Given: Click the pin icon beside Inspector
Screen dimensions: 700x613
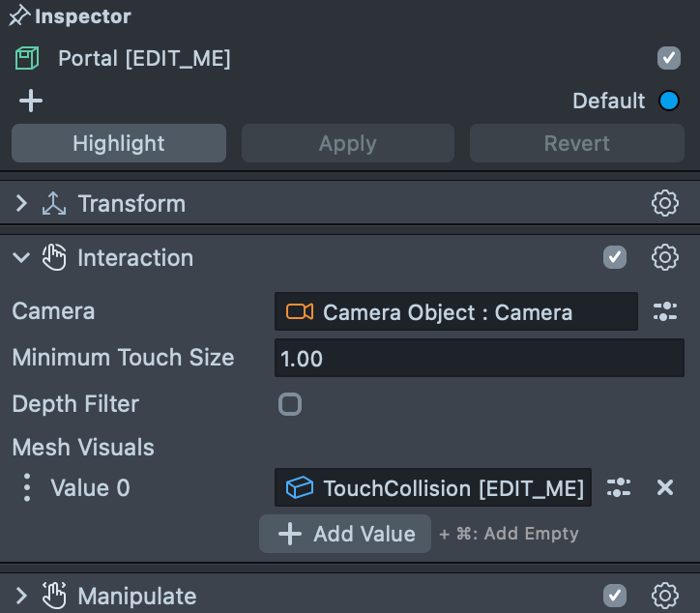Looking at the screenshot, I should pos(18,16).
